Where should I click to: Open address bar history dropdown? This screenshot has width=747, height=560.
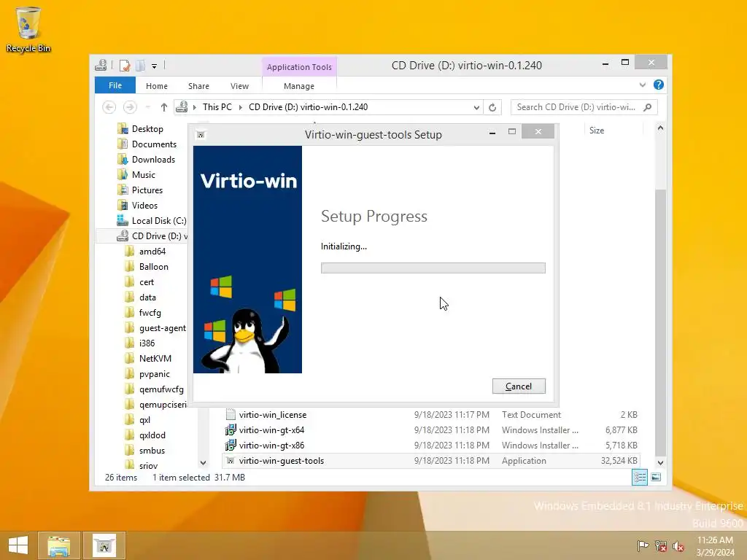476,108
